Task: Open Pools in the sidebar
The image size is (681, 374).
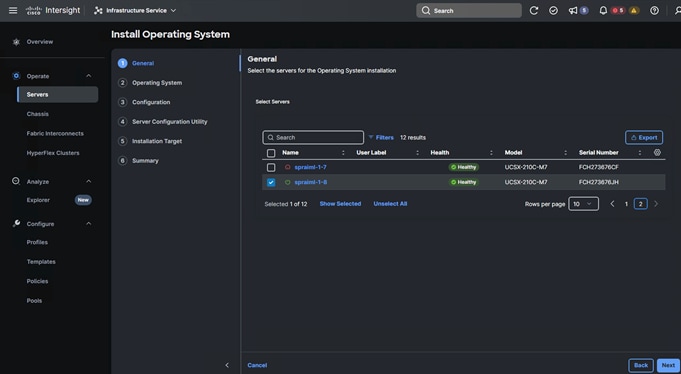Action: [34, 301]
